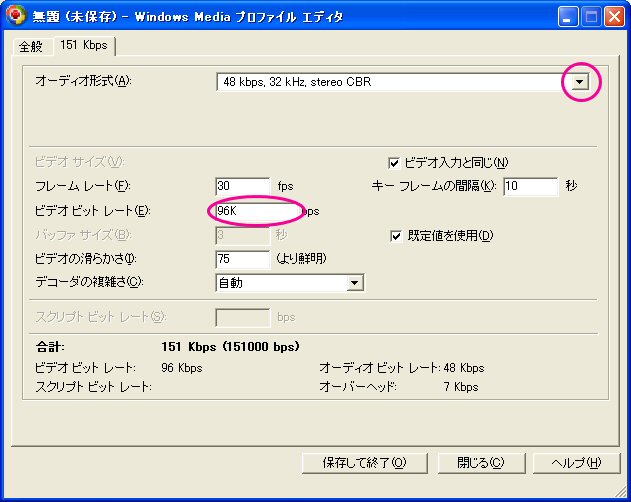Click the オーディオ ビット レート 48 Kbps value
Image resolution: width=631 pixels, height=502 pixels.
coord(464,368)
